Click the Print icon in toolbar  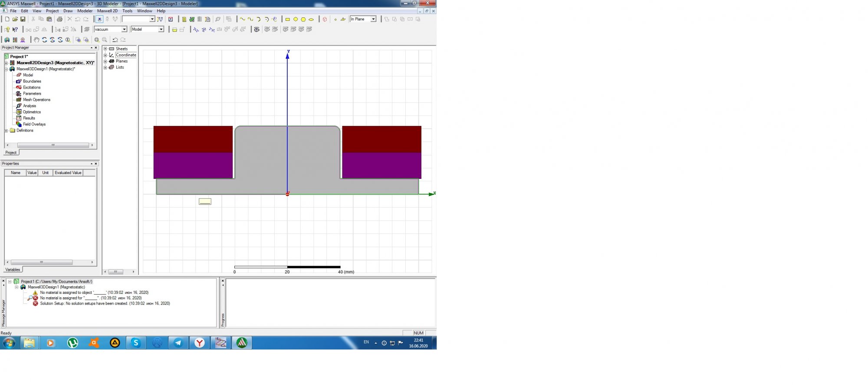coord(59,19)
